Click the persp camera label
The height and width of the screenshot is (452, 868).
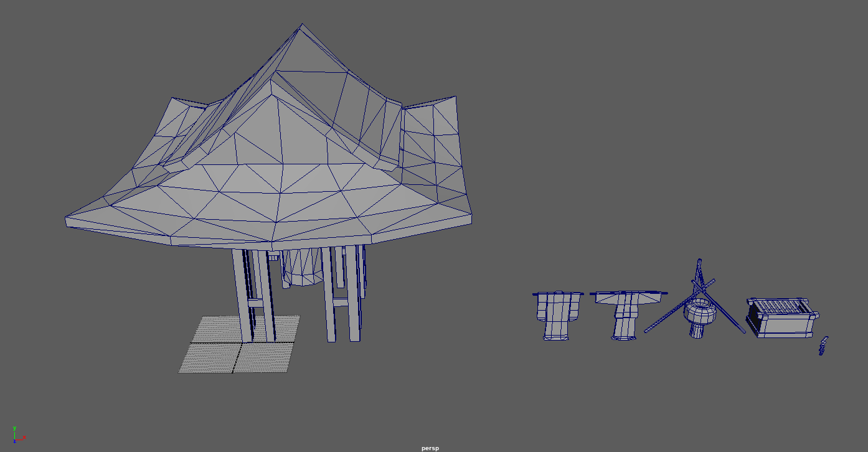point(430,447)
